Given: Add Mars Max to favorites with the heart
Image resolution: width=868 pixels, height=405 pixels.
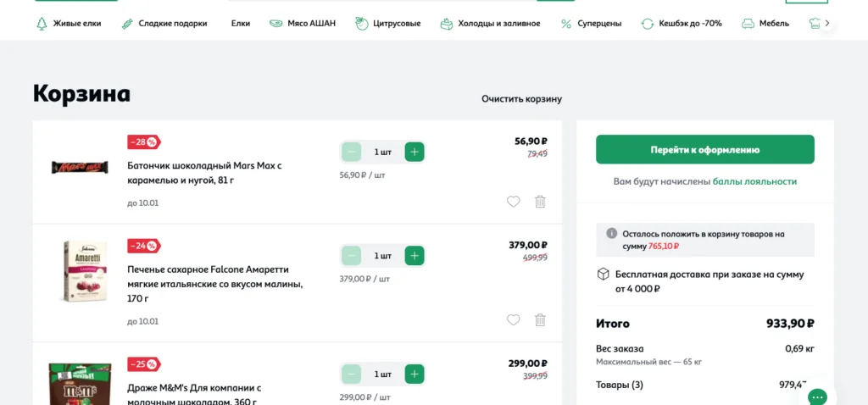Looking at the screenshot, I should click(513, 202).
